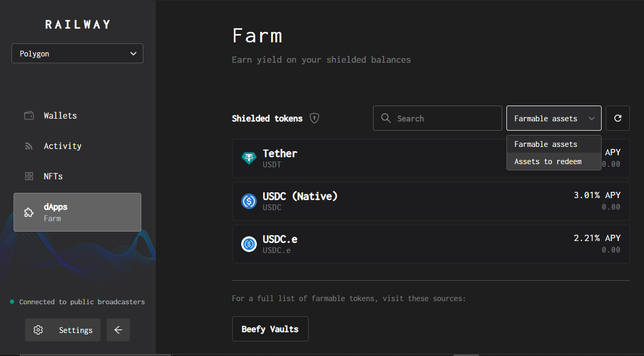
Task: Click the dApps puzzle piece icon
Action: [29, 212]
